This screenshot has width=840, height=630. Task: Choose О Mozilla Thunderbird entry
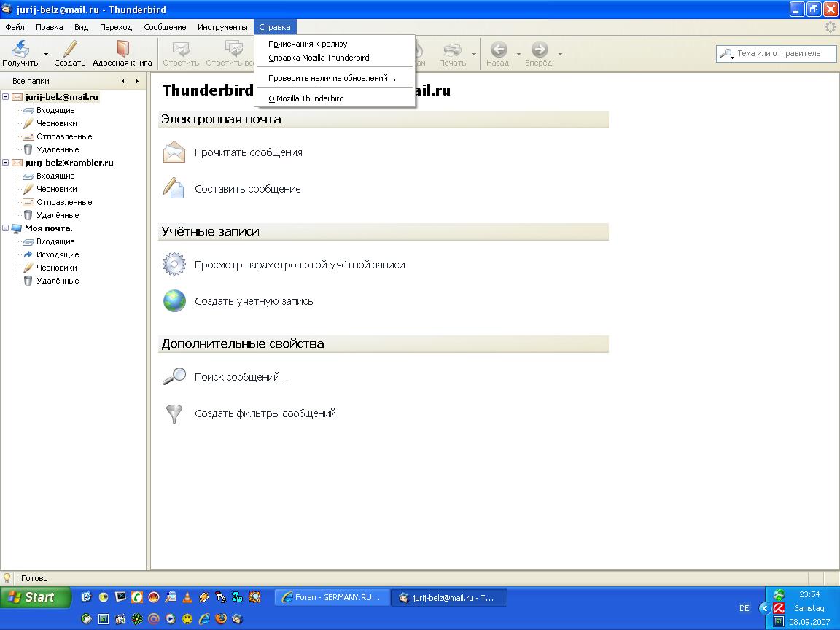click(334, 98)
